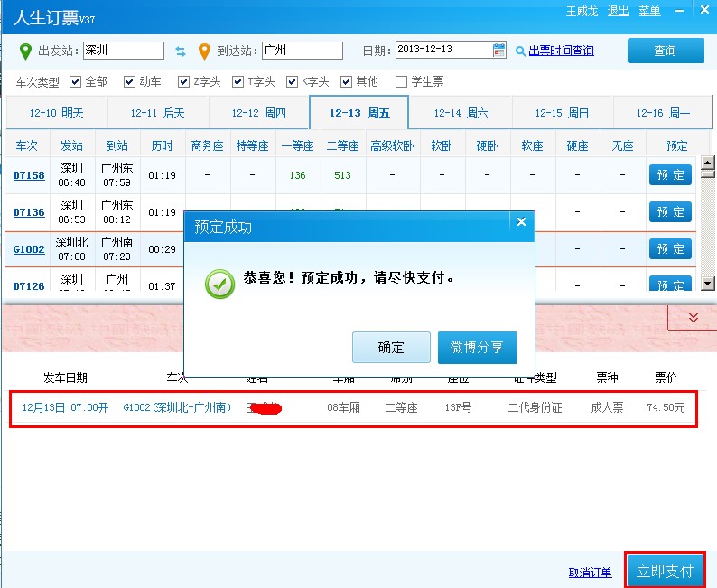Click the 退出 logout link
Screen dimensions: 717x588
click(619, 11)
